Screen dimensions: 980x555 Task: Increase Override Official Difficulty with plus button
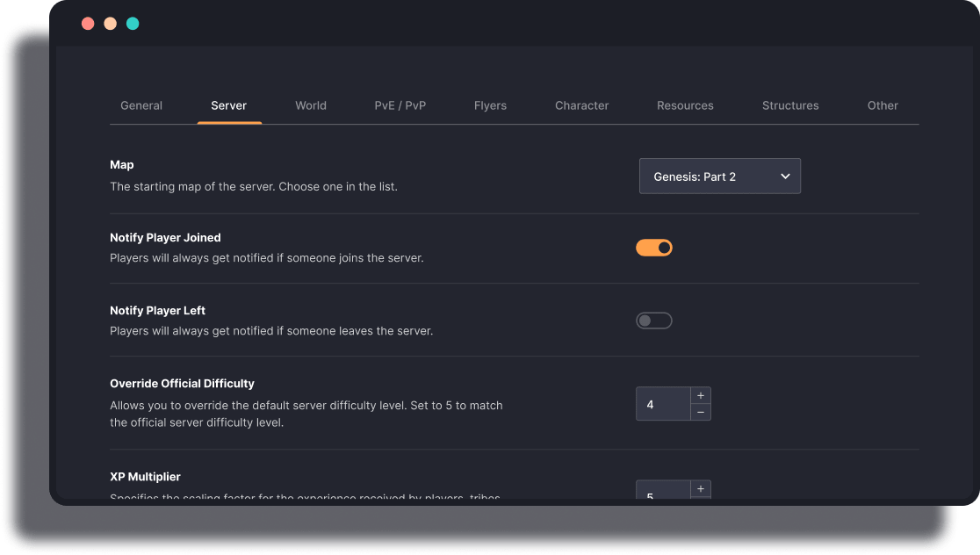(x=701, y=395)
